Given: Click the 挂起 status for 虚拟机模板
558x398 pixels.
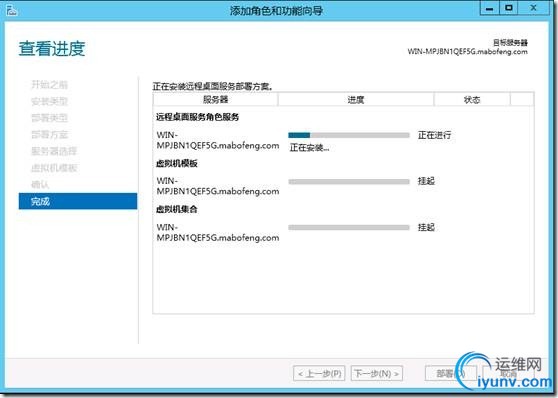Looking at the screenshot, I should [x=426, y=181].
